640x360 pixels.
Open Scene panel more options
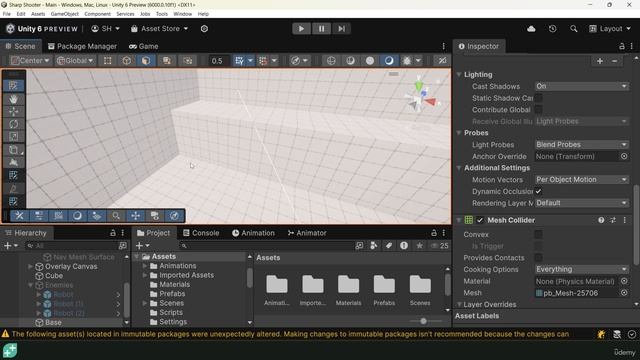(443, 46)
